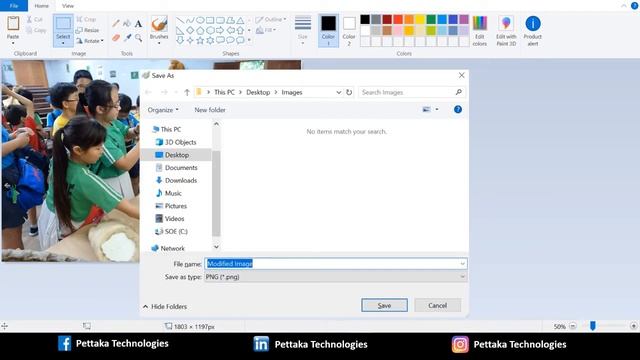Click the Paste clipboard icon
The image size is (640, 360).
(13, 24)
